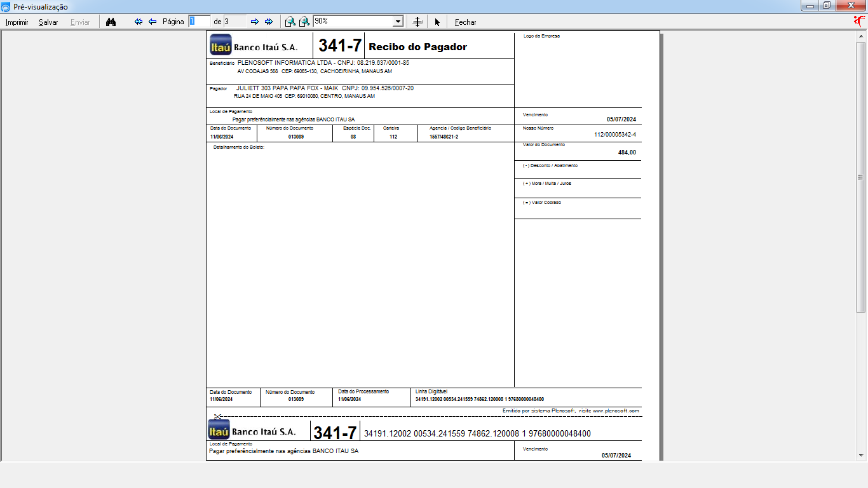
Task: Zoom out of the preview
Action: coord(290,22)
